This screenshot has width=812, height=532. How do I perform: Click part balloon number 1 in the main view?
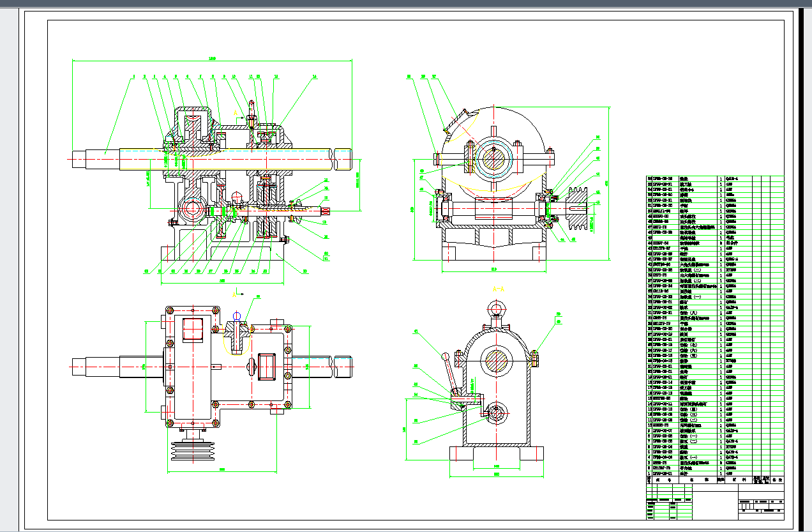pos(133,77)
